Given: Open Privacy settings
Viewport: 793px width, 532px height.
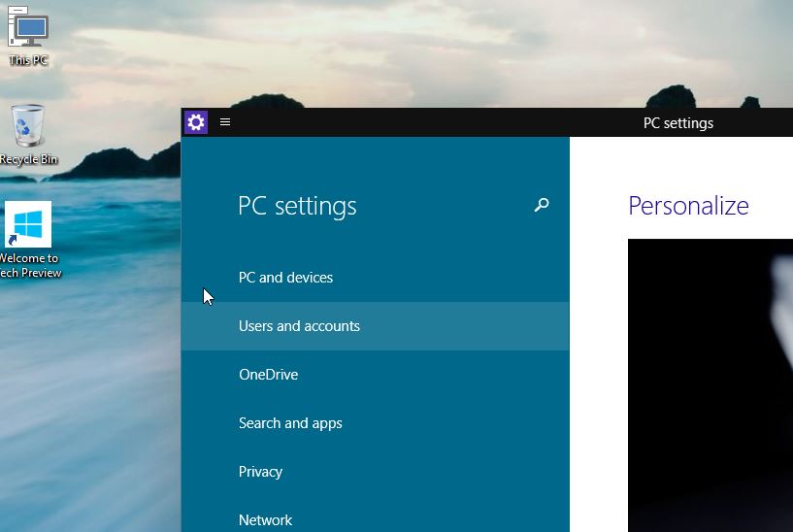Looking at the screenshot, I should click(x=260, y=472).
